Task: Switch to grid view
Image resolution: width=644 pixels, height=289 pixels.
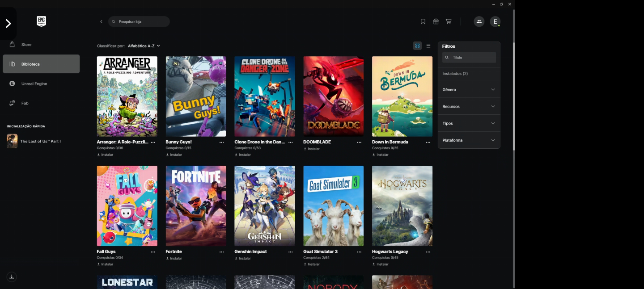Action: tap(417, 46)
